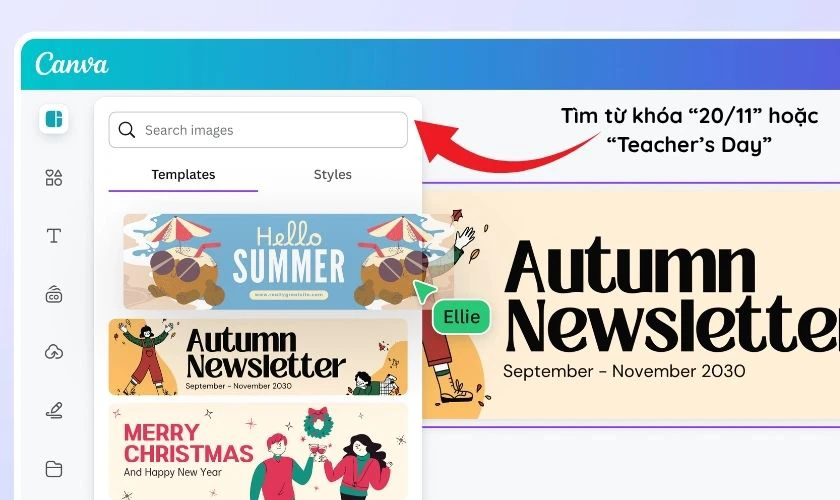Select the Draw pen icon
Screen dimensions: 840x500
point(54,410)
